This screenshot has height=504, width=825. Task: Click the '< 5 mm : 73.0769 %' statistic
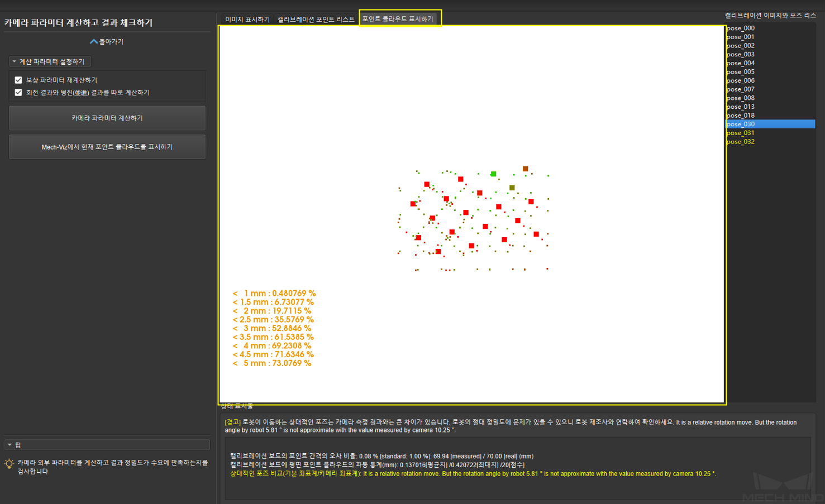pos(272,363)
